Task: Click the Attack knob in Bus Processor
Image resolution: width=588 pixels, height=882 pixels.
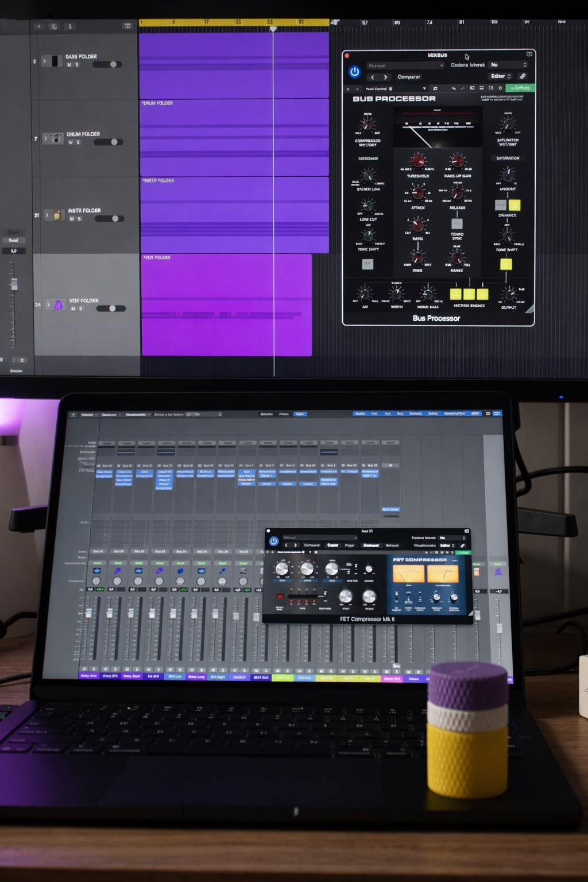Action: [x=418, y=193]
